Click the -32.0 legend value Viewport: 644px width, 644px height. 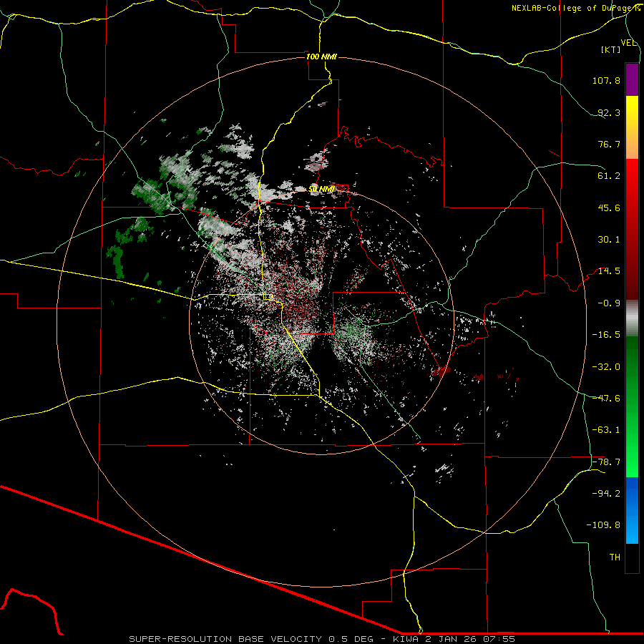[x=606, y=367]
